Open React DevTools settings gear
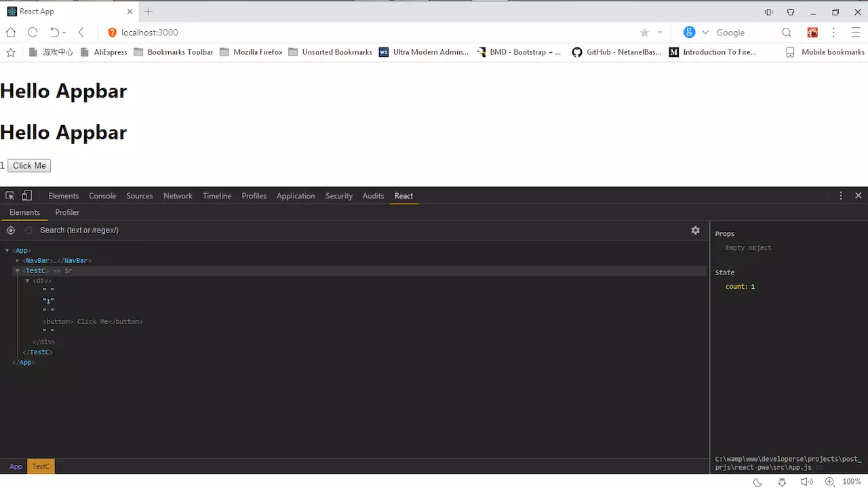 coord(695,230)
